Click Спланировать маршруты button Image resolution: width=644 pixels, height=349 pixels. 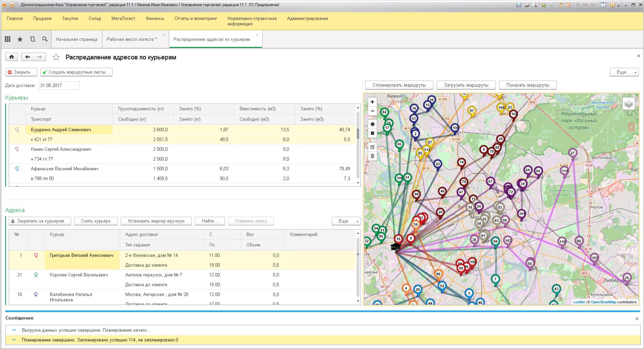399,85
